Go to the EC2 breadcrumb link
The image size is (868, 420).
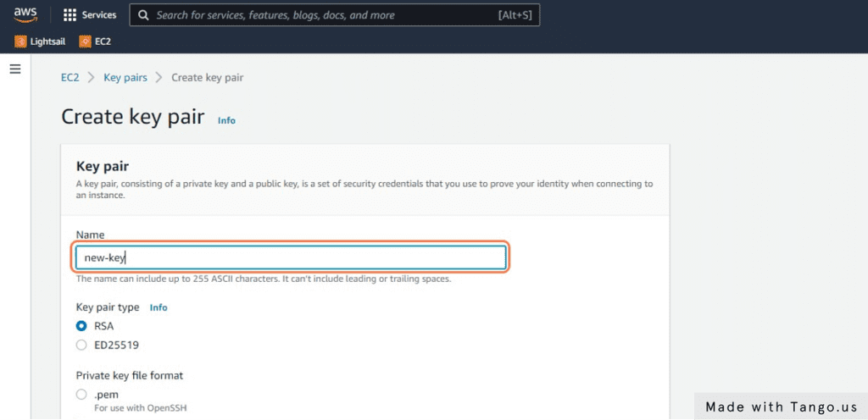coord(70,77)
